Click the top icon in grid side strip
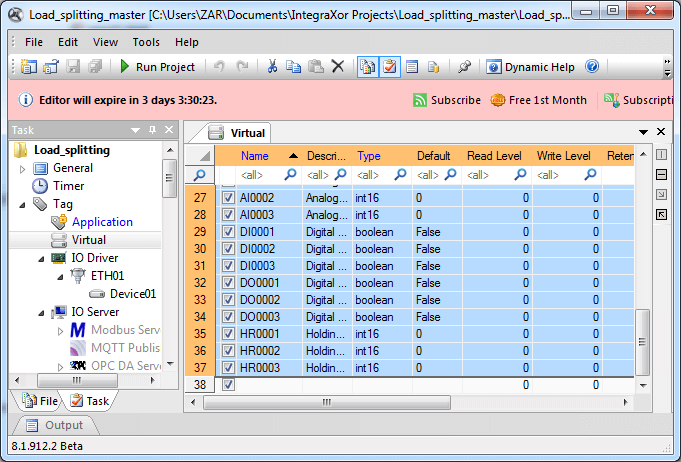 point(661,154)
